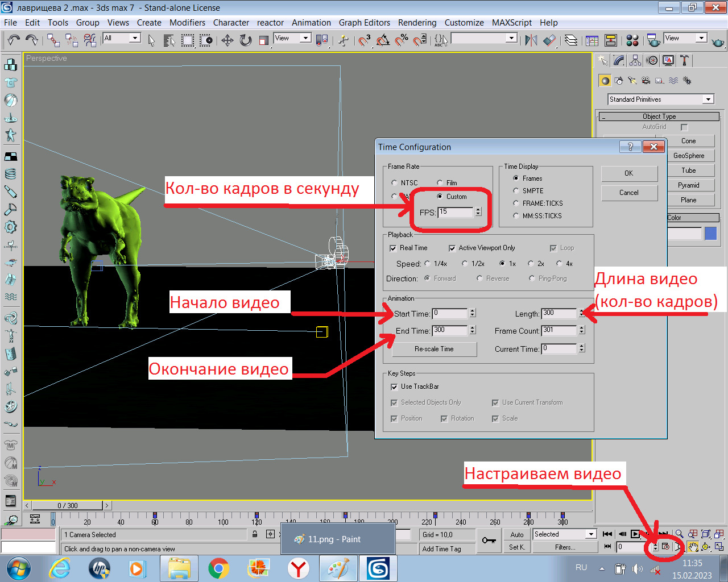Viewport: 728px width, 582px height.
Task: Confirm Time Configuration with OK
Action: [629, 173]
